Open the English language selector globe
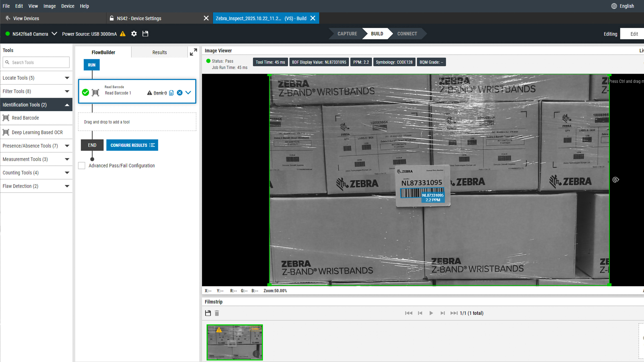The width and height of the screenshot is (644, 362). click(x=614, y=6)
